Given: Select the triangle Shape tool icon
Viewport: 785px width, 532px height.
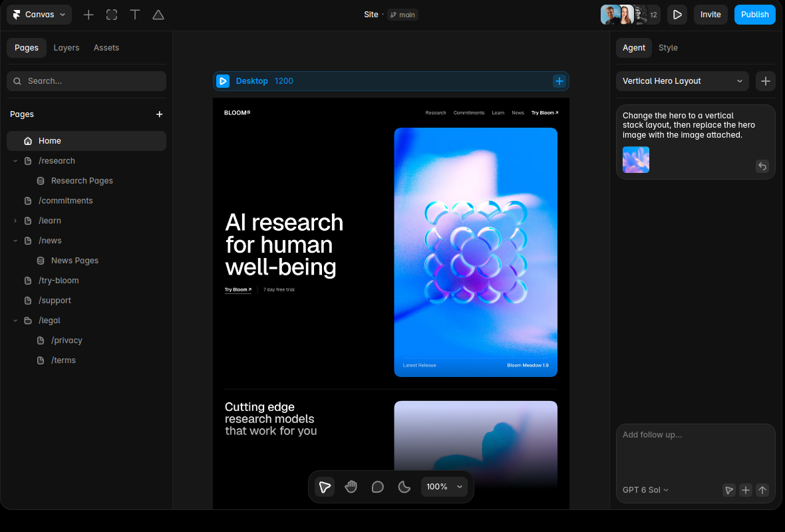Looking at the screenshot, I should pyautogui.click(x=158, y=15).
